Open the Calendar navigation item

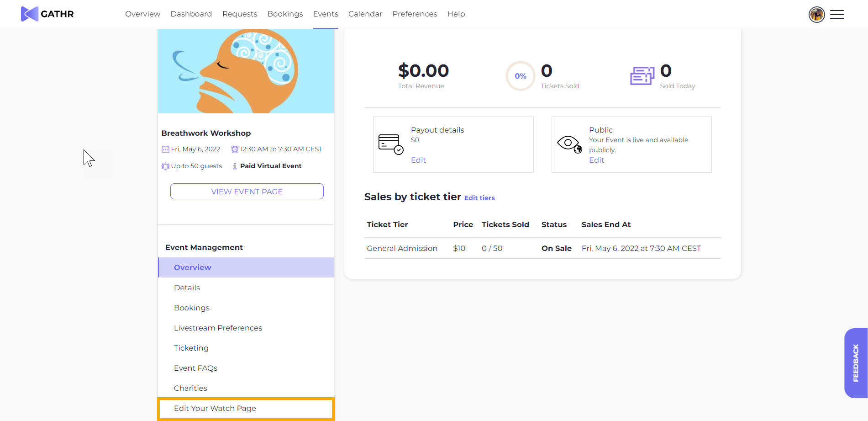365,14
